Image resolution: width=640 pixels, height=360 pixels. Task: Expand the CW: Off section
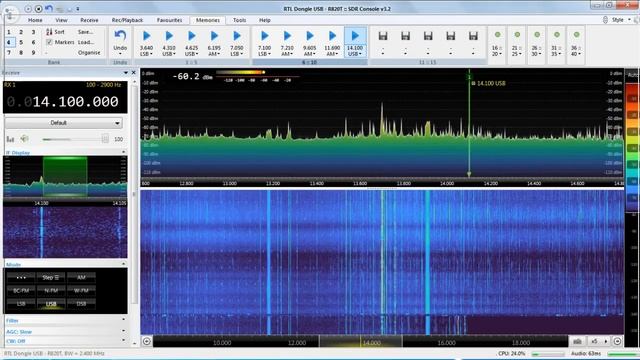[x=124, y=340]
